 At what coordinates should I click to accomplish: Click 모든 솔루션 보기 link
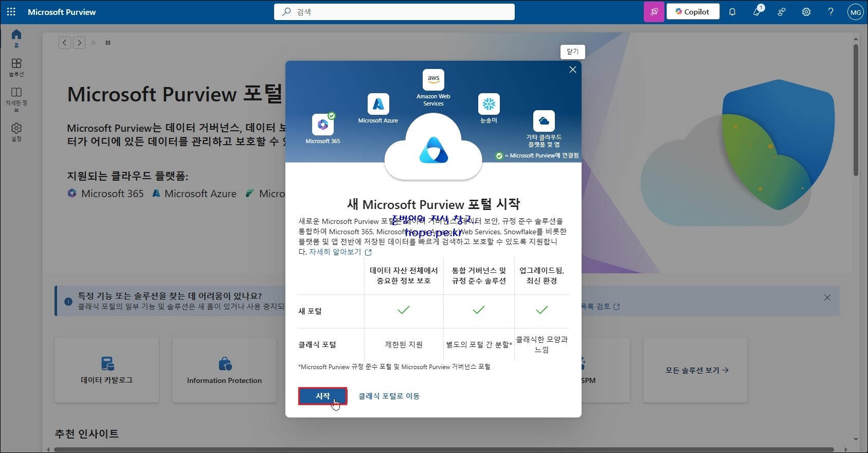(x=697, y=370)
